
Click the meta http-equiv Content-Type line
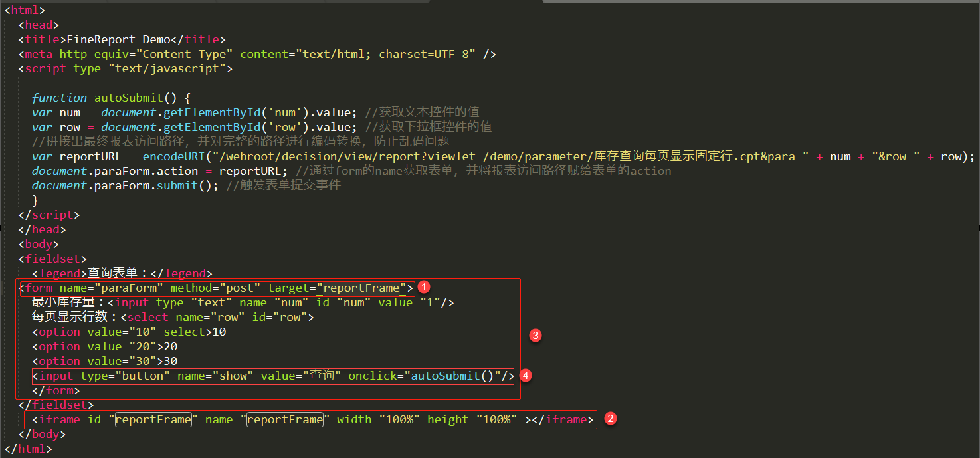[257, 54]
